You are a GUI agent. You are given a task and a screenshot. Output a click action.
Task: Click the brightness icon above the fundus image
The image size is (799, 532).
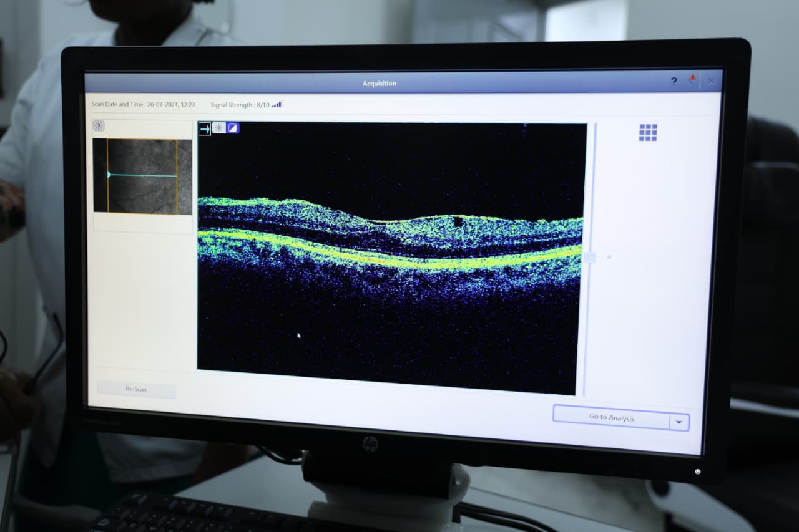point(99,125)
